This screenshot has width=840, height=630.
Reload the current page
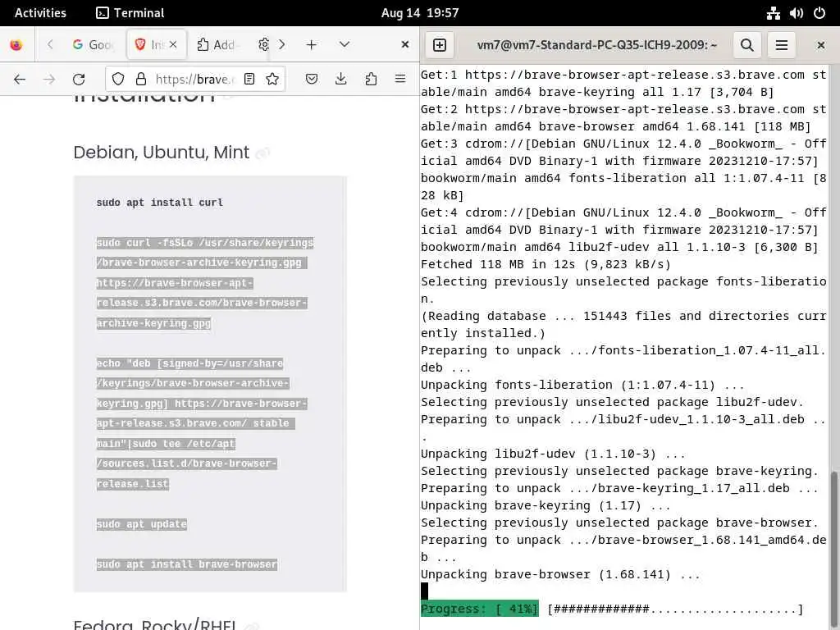79,80
